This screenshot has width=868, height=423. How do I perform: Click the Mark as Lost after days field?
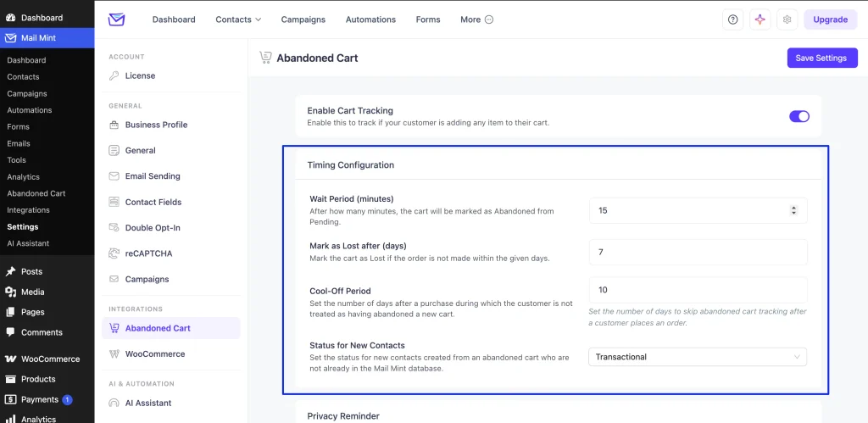[698, 252]
